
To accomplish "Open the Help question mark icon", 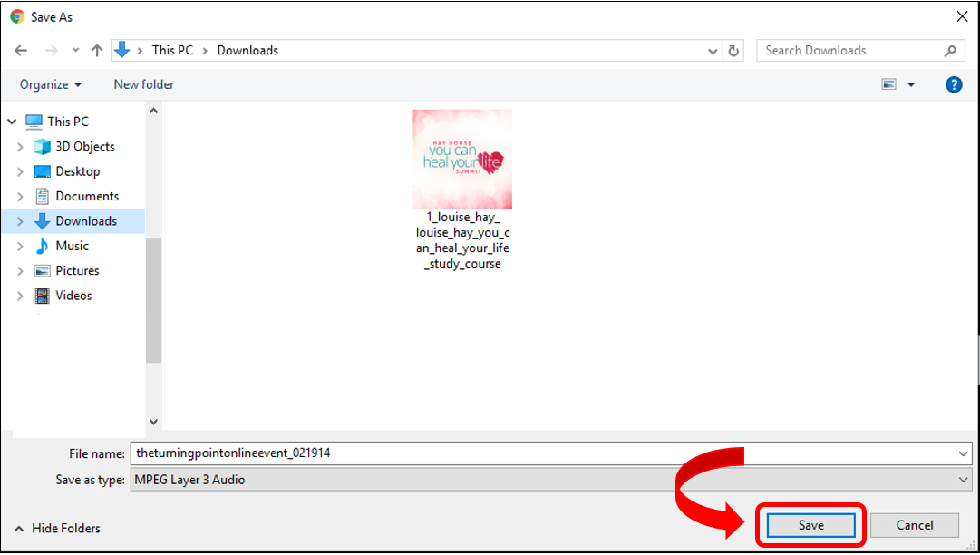I will click(954, 84).
